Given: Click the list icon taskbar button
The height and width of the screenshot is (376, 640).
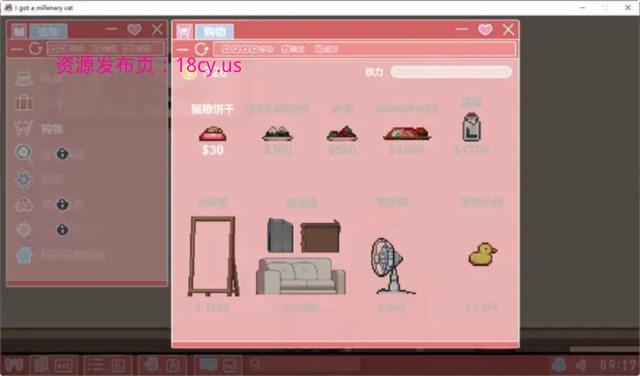Looking at the screenshot, I should (108, 365).
